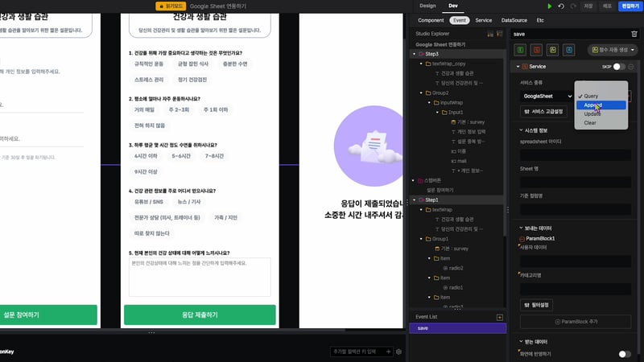Switch to the Component tab
Viewport: 644px width, 362px height.
coord(431,20)
